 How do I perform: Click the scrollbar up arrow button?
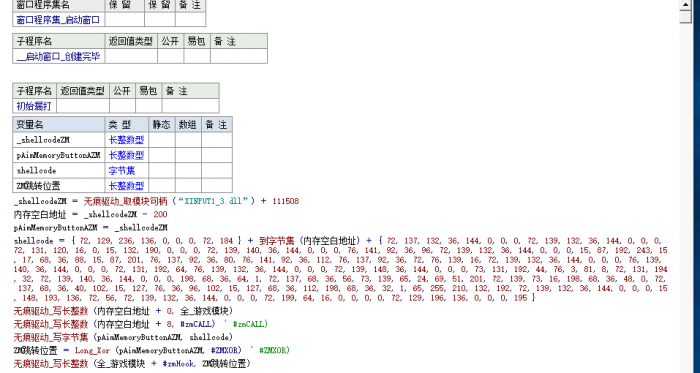click(685, 4)
